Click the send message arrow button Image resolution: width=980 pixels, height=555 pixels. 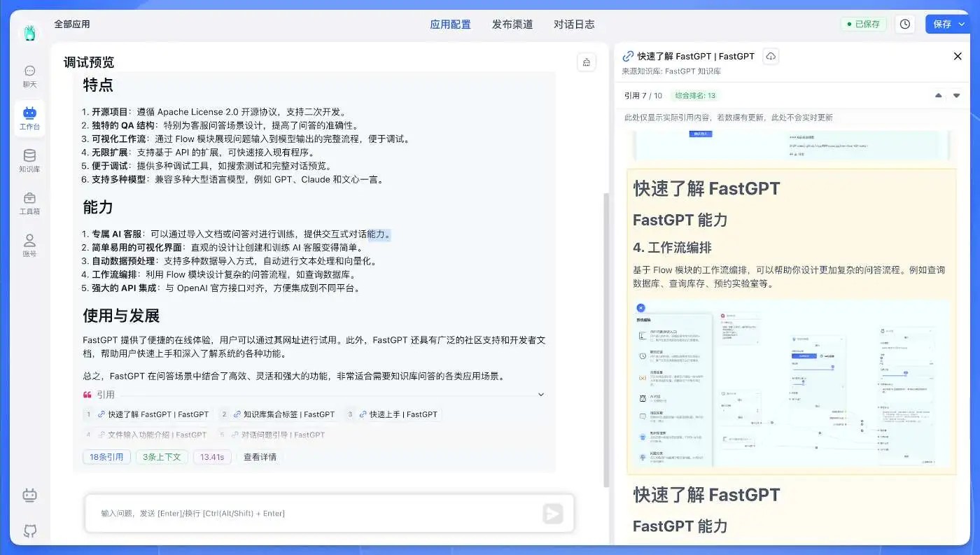coord(552,514)
